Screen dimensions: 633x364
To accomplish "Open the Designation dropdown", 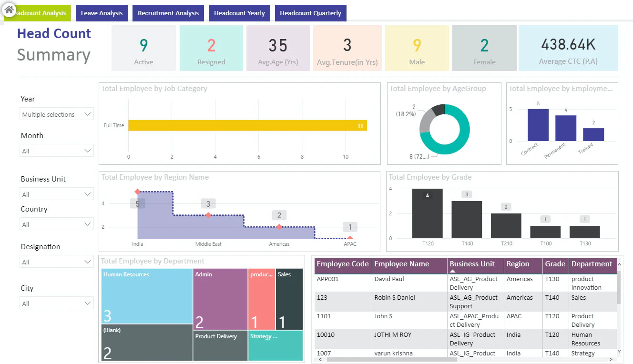I will pyautogui.click(x=57, y=262).
